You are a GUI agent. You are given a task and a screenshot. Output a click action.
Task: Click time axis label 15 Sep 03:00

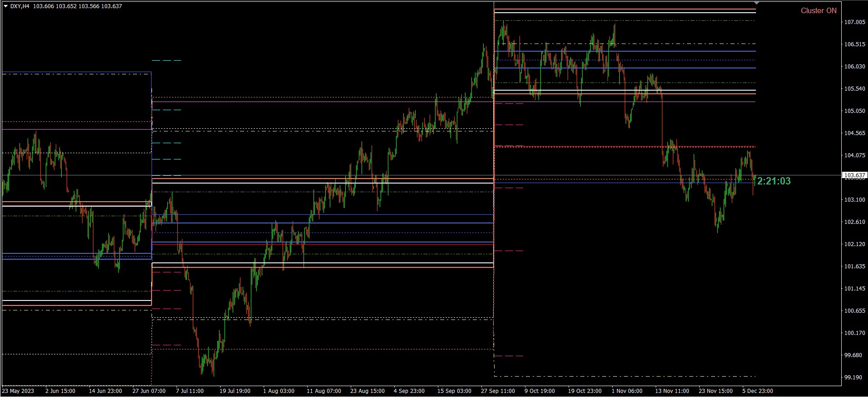[454, 391]
